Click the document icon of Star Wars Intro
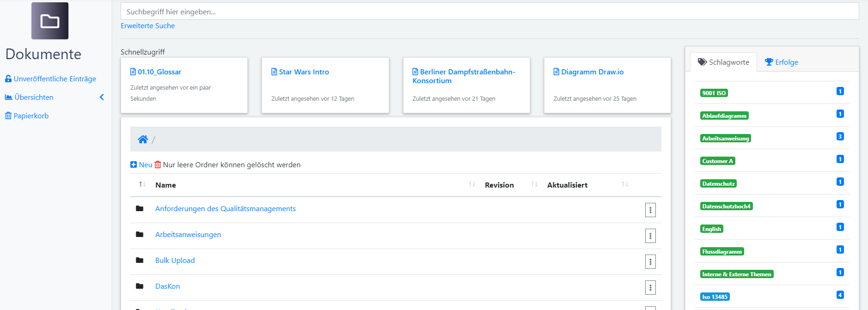This screenshot has height=310, width=868. (x=274, y=72)
